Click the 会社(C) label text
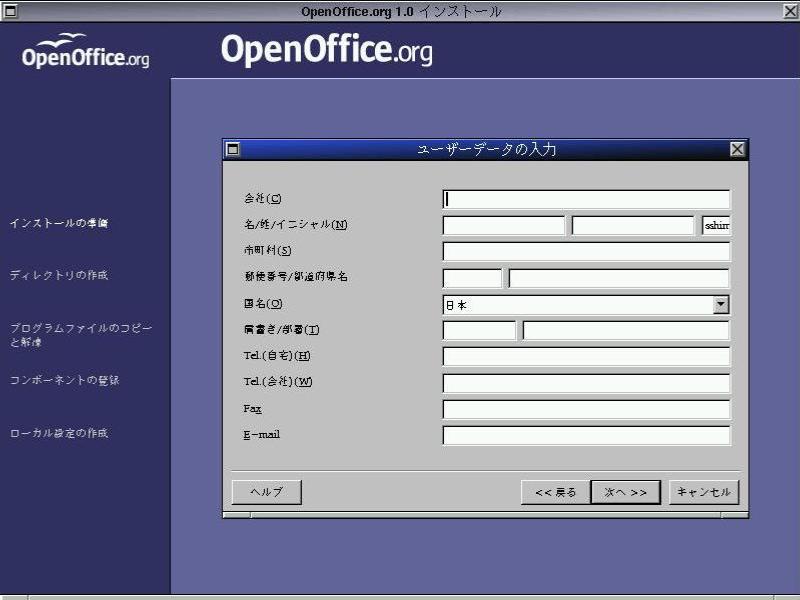Screen dimensions: 800x600 tap(262, 198)
